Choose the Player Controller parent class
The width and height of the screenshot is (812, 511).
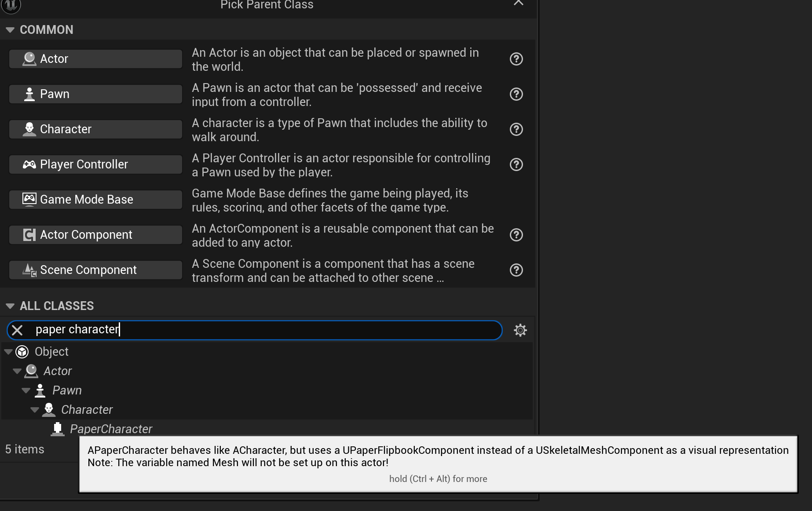tap(95, 164)
